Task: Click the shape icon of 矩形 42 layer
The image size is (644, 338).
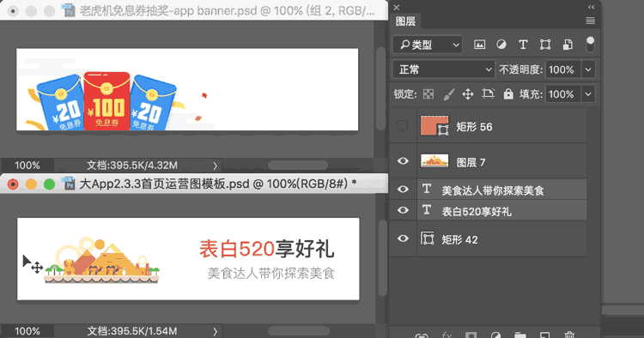Action: pyautogui.click(x=427, y=238)
